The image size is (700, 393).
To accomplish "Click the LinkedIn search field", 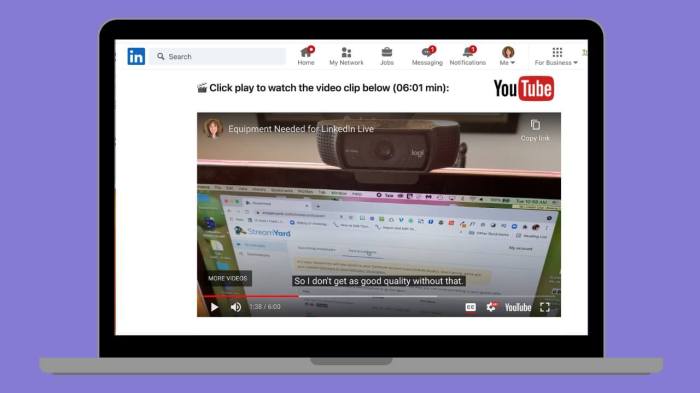I will tap(218, 56).
